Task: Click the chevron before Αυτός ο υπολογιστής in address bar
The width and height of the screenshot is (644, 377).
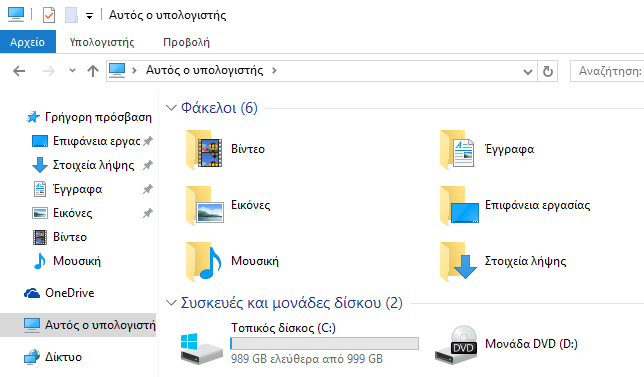Action: tap(134, 71)
